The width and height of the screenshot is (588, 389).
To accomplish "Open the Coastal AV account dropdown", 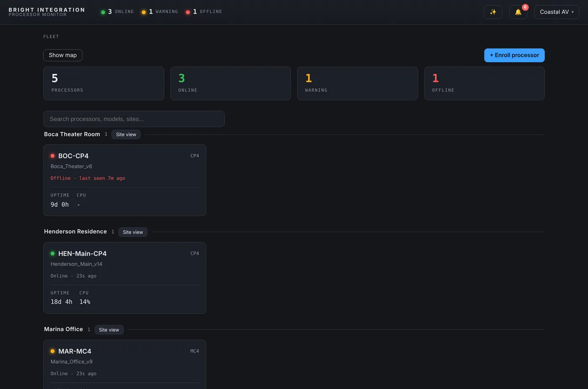I will click(556, 12).
